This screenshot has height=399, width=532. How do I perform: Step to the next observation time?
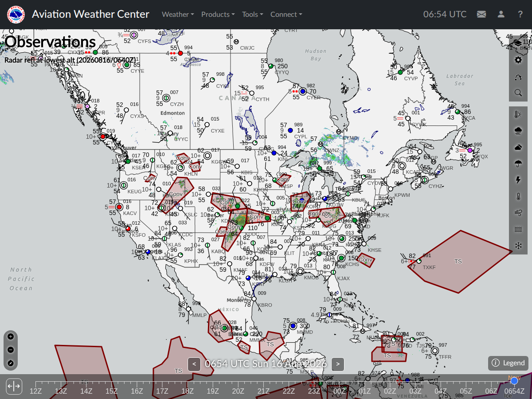coord(338,364)
